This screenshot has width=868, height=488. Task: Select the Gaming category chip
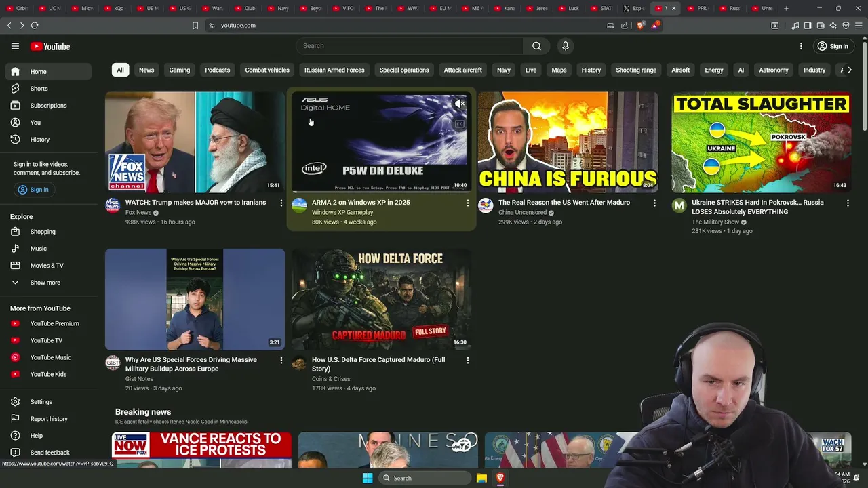[x=180, y=70]
